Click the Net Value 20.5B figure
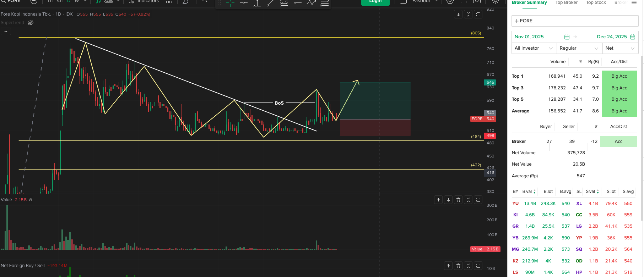 [579, 164]
